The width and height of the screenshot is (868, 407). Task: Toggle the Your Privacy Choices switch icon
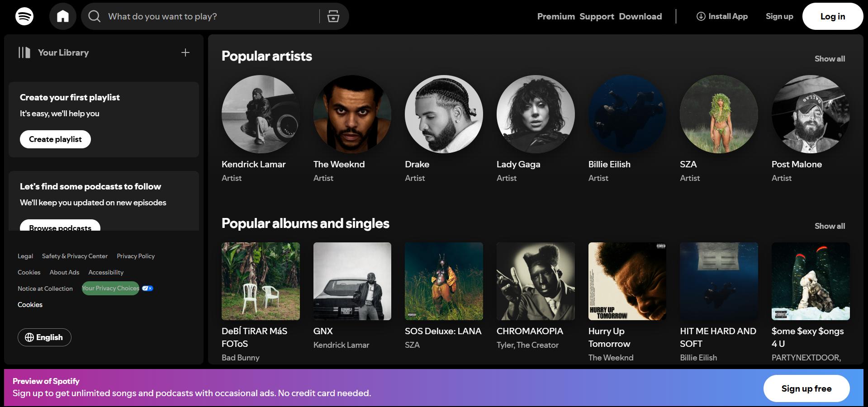pos(147,289)
